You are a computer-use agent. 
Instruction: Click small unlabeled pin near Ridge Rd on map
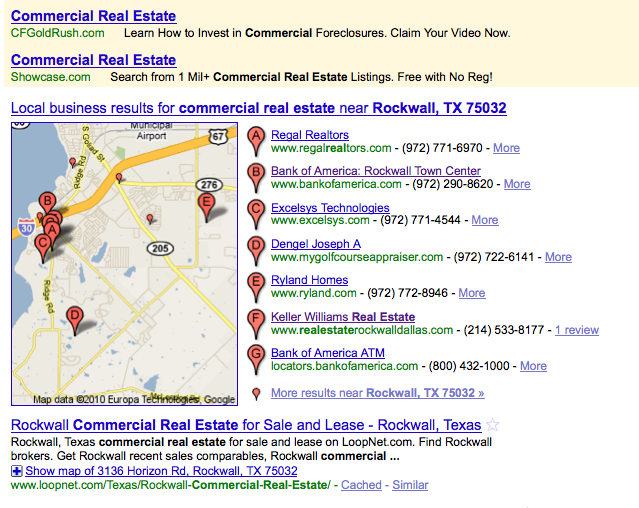click(x=73, y=163)
